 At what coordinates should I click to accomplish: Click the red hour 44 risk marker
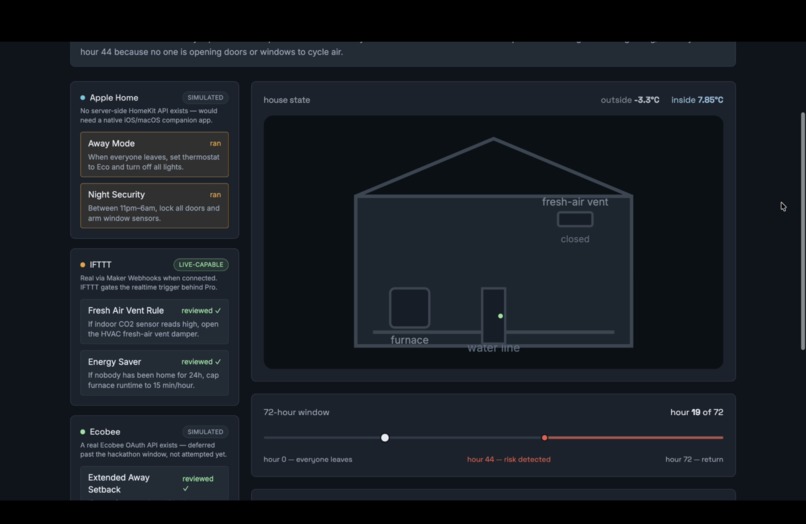pos(544,438)
